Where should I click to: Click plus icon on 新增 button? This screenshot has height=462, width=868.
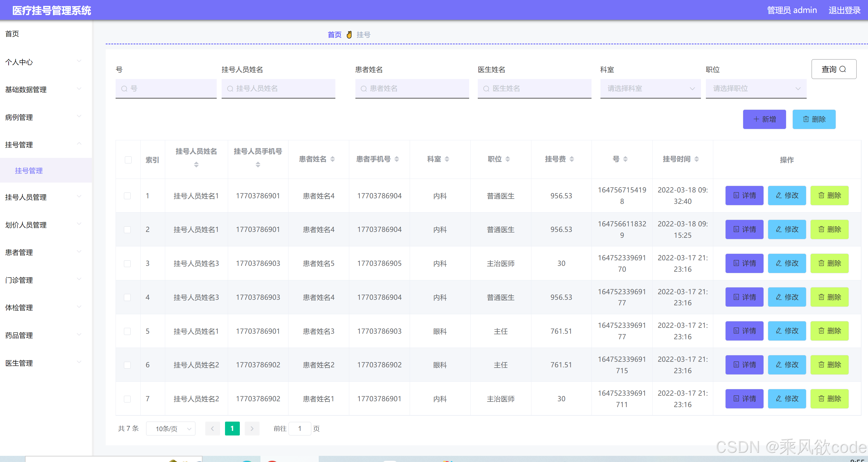pyautogui.click(x=756, y=119)
